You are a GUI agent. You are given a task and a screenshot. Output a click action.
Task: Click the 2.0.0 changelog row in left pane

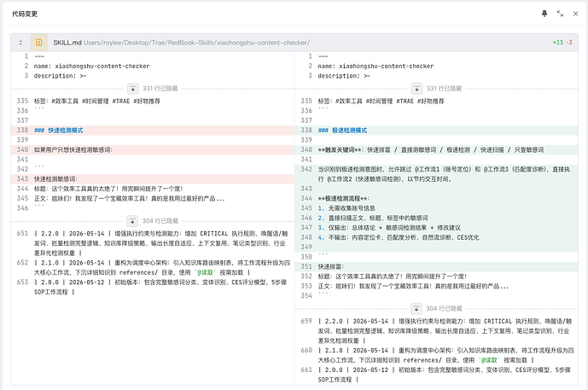(160, 288)
